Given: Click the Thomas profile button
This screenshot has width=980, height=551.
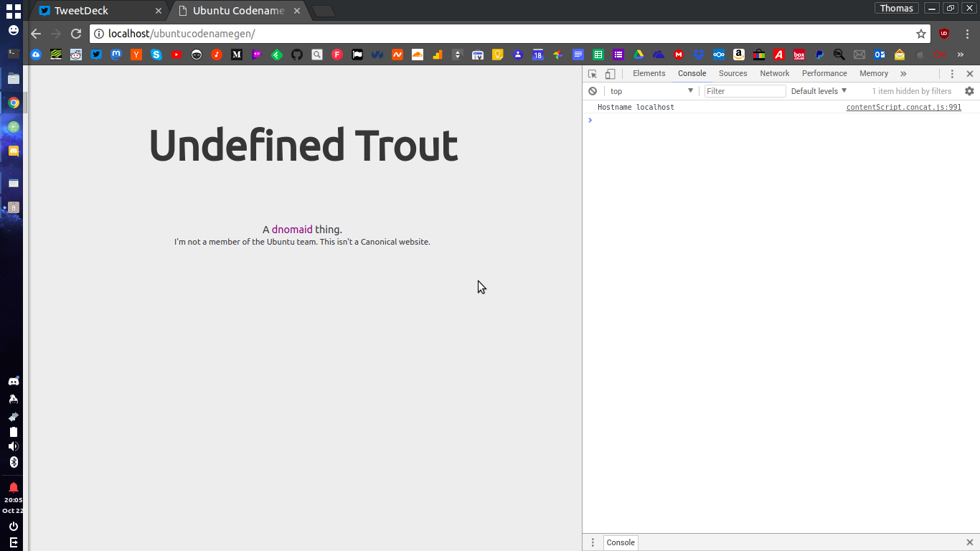Looking at the screenshot, I should [x=897, y=9].
